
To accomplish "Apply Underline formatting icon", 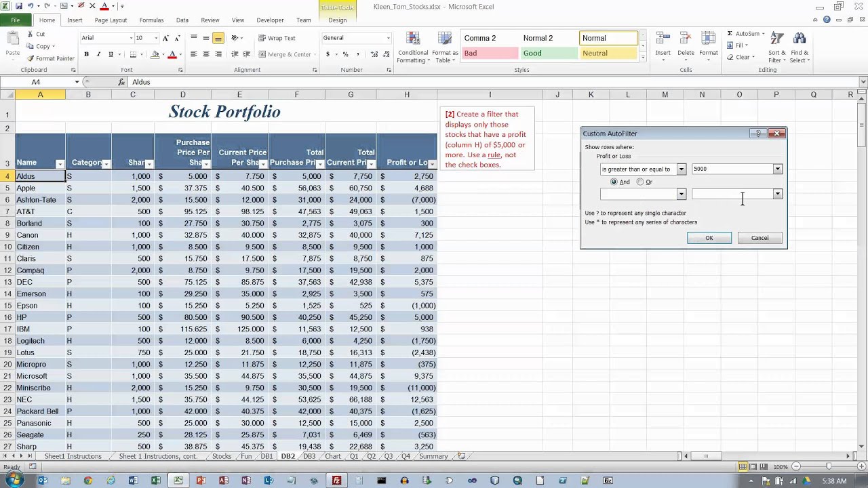I will (x=111, y=54).
